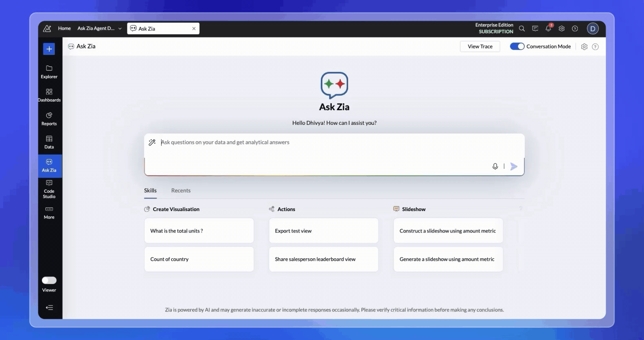The width and height of the screenshot is (644, 340).
Task: Click the 'Hello Dhivya! How can I assist you?' text
Action: (x=334, y=123)
